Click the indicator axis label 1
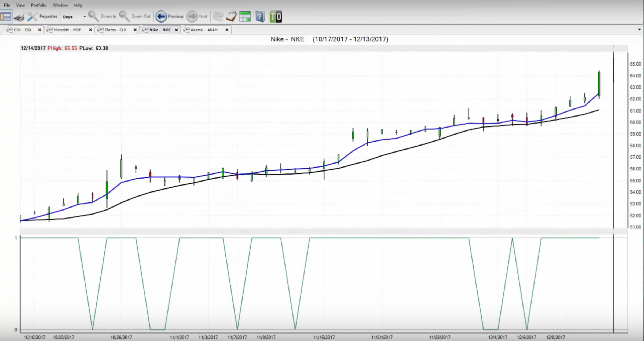This screenshot has height=341, width=644. tap(16, 238)
